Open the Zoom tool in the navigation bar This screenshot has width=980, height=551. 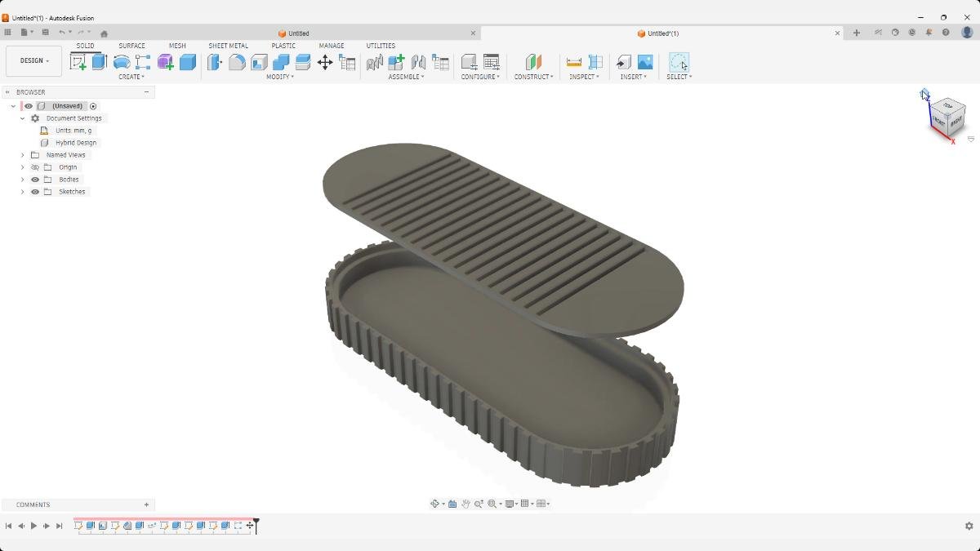[x=479, y=503]
